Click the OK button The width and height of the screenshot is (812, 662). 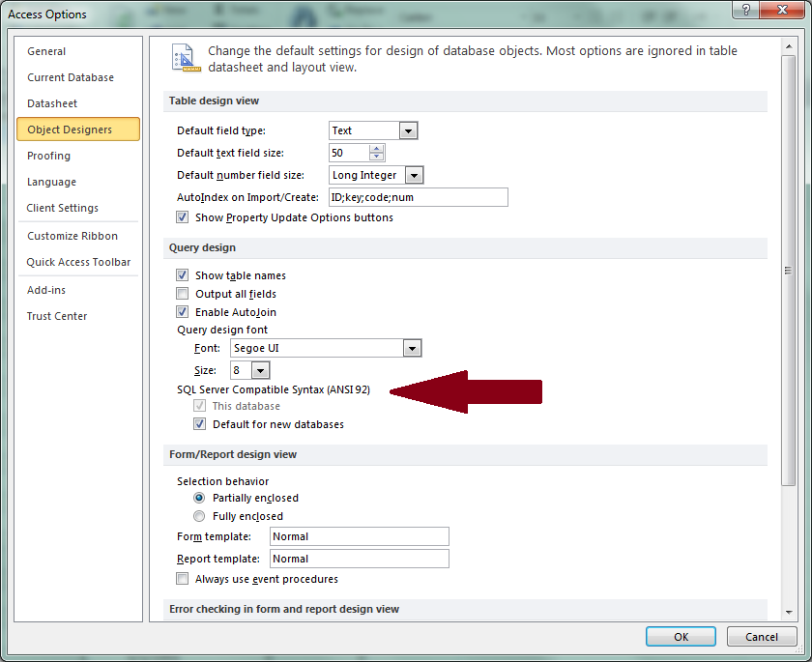pos(681,636)
